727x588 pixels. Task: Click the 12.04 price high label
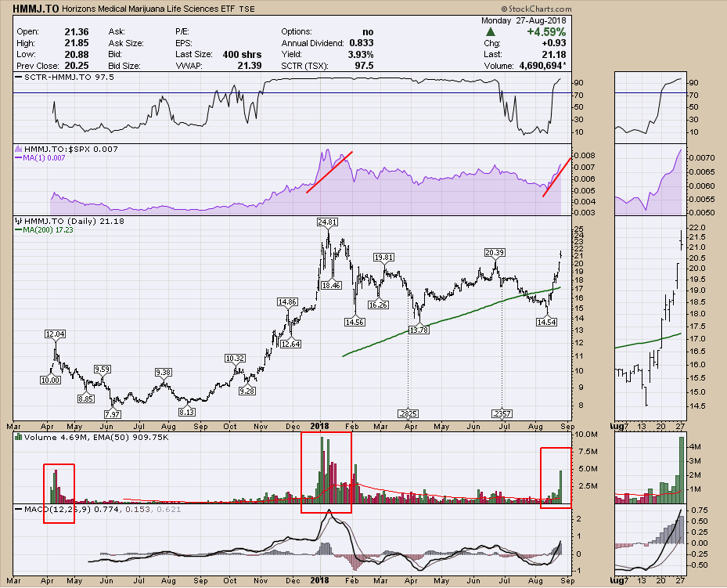click(x=56, y=334)
